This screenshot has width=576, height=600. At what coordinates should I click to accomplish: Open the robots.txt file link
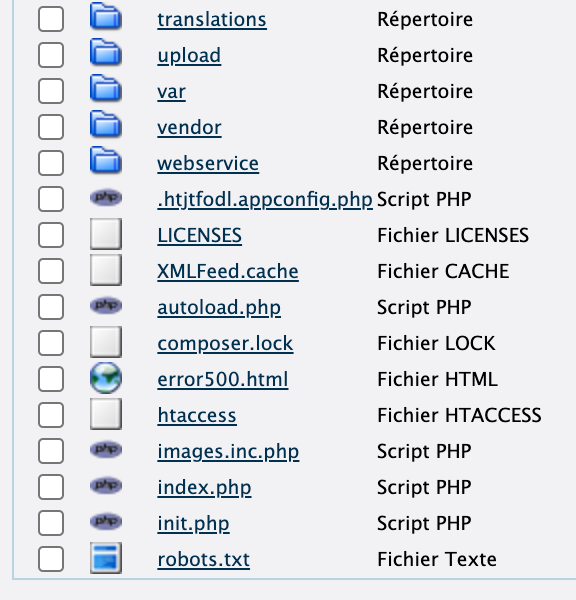[204, 559]
